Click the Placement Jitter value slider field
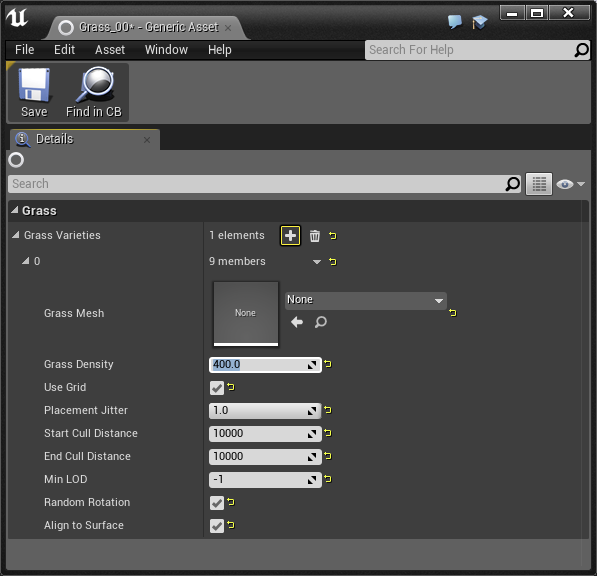Screen dimensions: 597x576 (265, 411)
